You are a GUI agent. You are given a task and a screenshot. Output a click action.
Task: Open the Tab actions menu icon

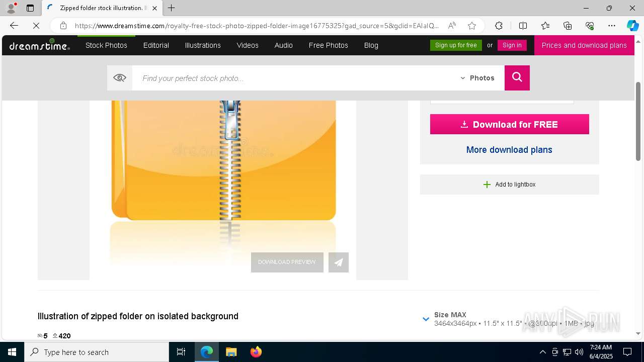coord(30,8)
